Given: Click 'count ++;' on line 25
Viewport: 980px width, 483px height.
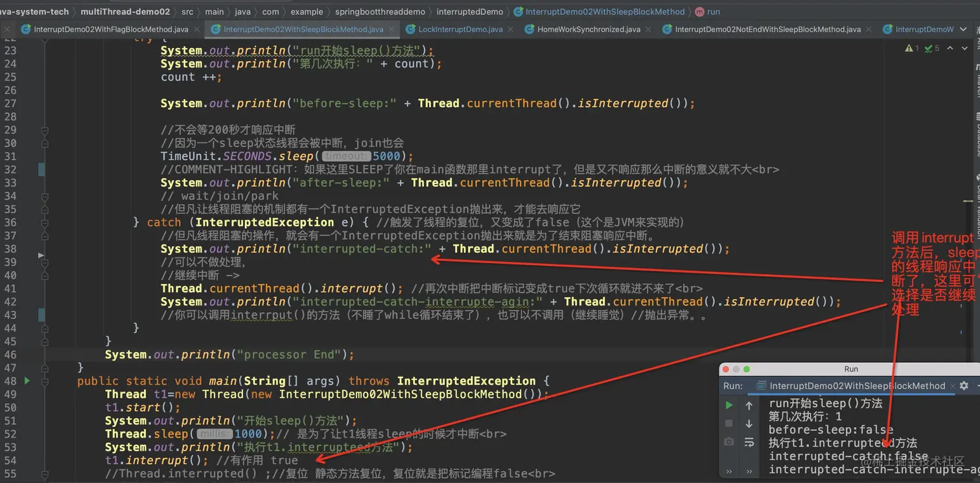Looking at the screenshot, I should pos(191,77).
